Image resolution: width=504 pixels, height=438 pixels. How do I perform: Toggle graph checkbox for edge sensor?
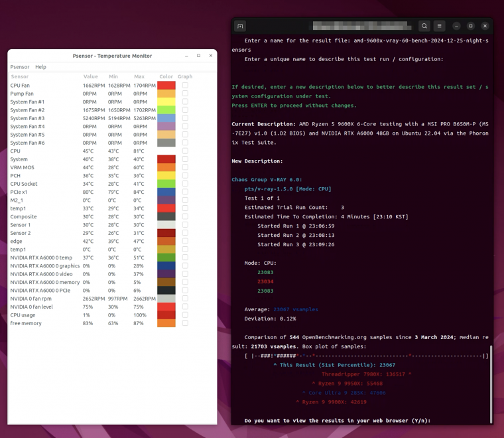click(x=185, y=241)
